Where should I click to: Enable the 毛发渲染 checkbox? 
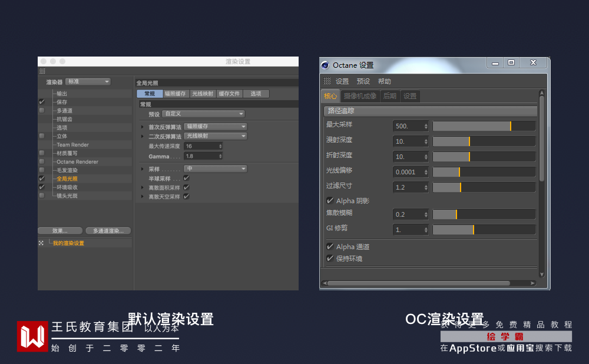pyautogui.click(x=42, y=170)
